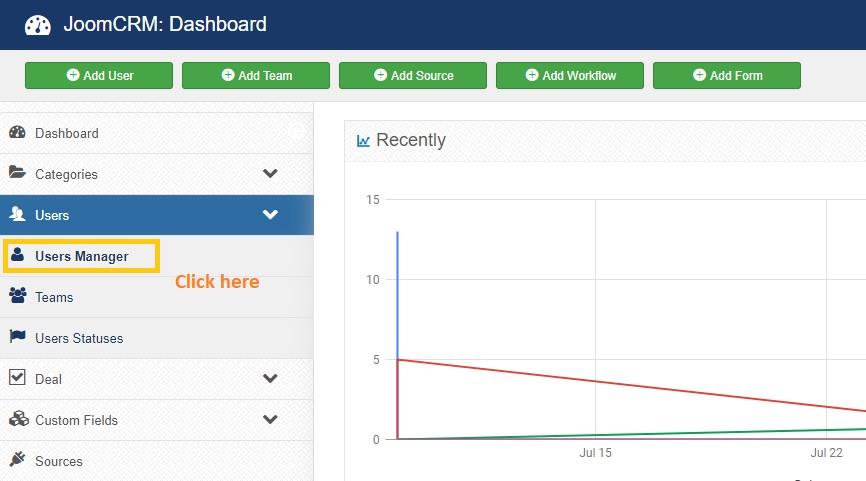Click the Deal checkmark box icon

[17, 377]
